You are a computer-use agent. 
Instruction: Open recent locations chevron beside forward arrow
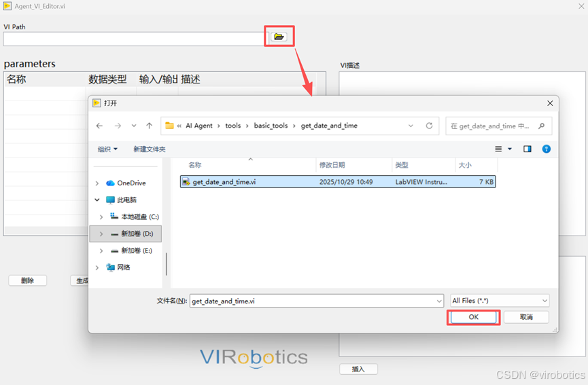(x=134, y=126)
